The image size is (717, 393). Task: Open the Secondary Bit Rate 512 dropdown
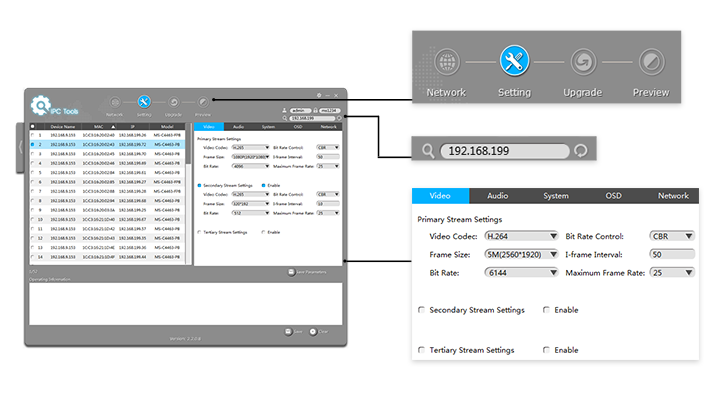point(250,213)
